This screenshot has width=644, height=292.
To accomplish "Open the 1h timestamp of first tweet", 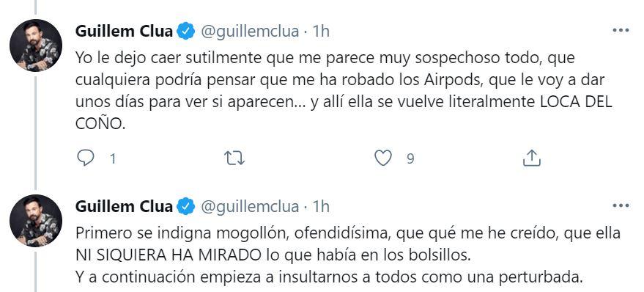I will (321, 32).
